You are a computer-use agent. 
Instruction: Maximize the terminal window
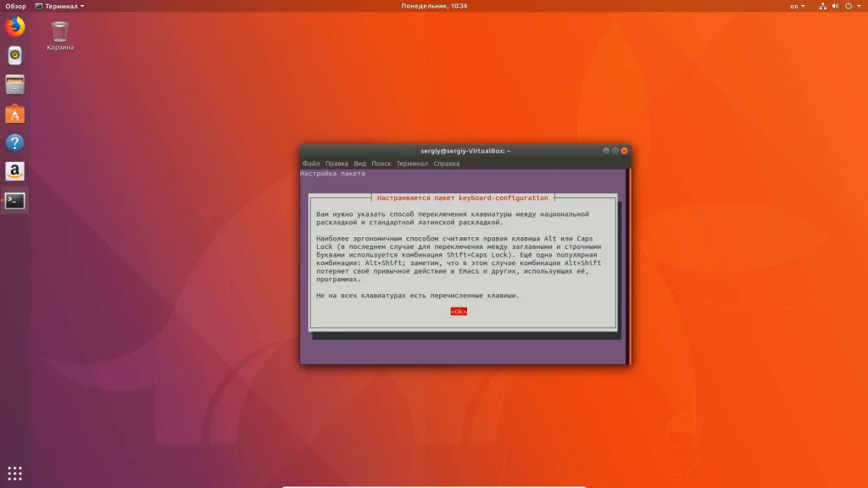click(615, 151)
